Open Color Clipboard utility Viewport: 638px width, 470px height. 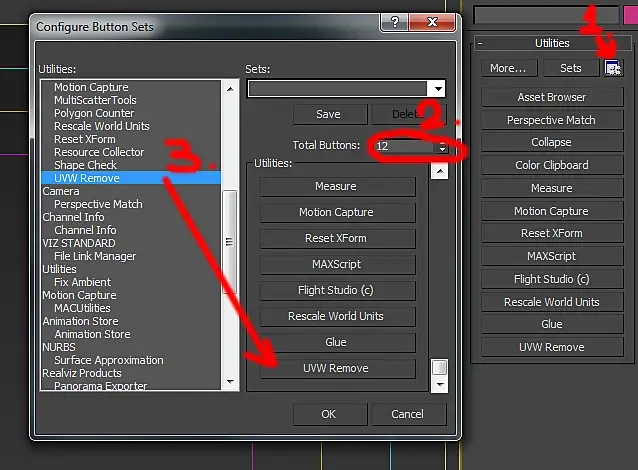(552, 165)
